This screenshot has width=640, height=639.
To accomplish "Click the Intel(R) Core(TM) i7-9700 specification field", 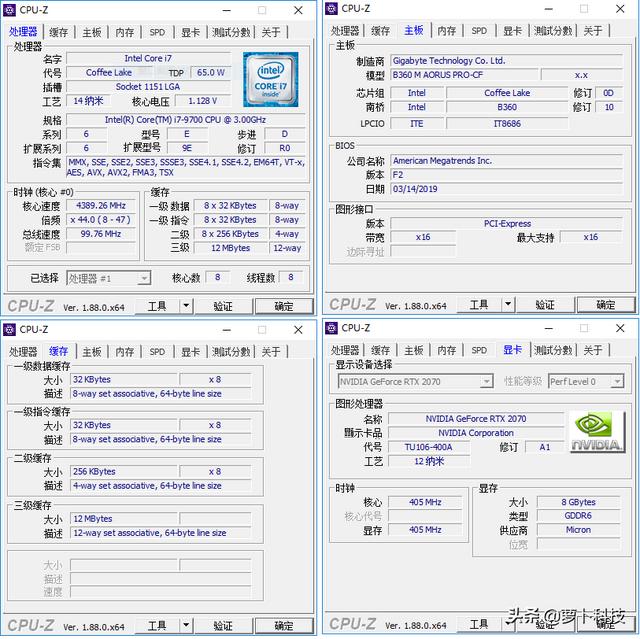I will tap(186, 120).
